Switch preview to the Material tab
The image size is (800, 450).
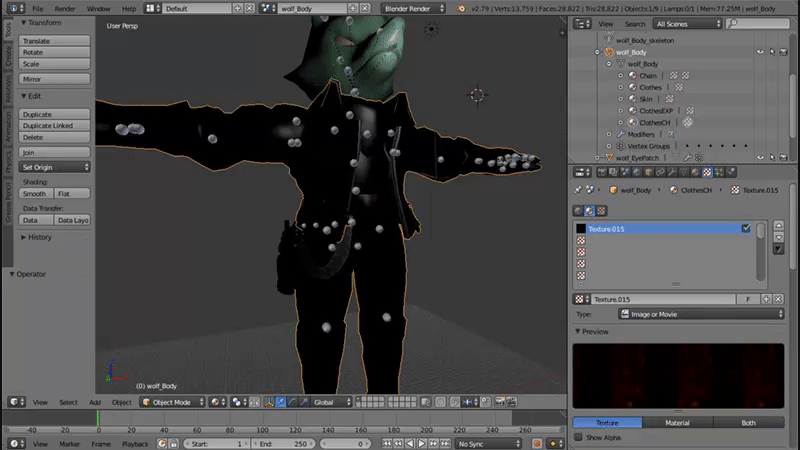678,422
